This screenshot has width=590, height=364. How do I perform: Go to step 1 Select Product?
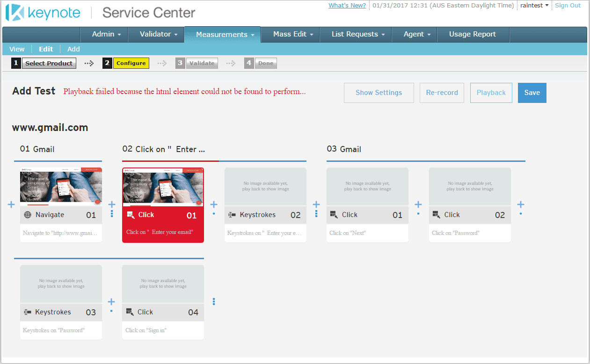coord(49,63)
